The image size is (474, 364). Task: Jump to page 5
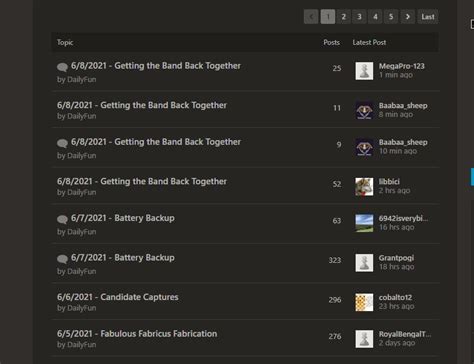point(391,17)
